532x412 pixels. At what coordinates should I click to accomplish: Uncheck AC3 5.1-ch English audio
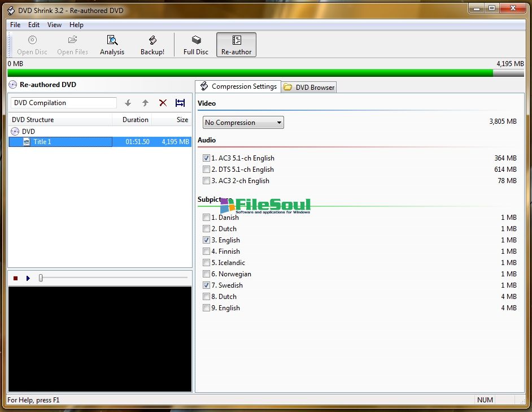206,158
